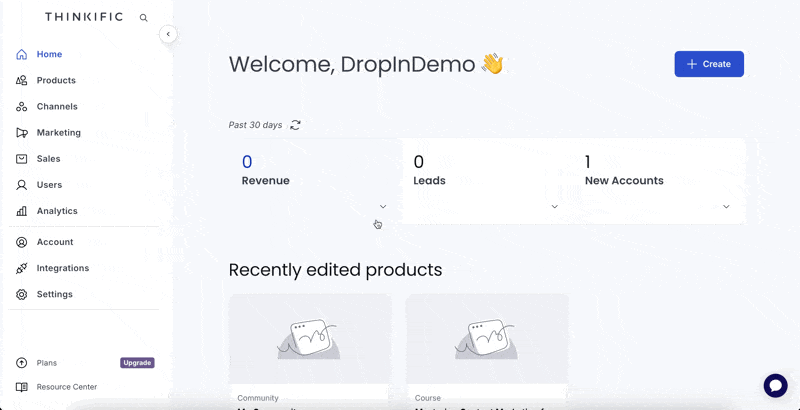The width and height of the screenshot is (800, 410).
Task: Click the blue Create button
Action: (709, 64)
